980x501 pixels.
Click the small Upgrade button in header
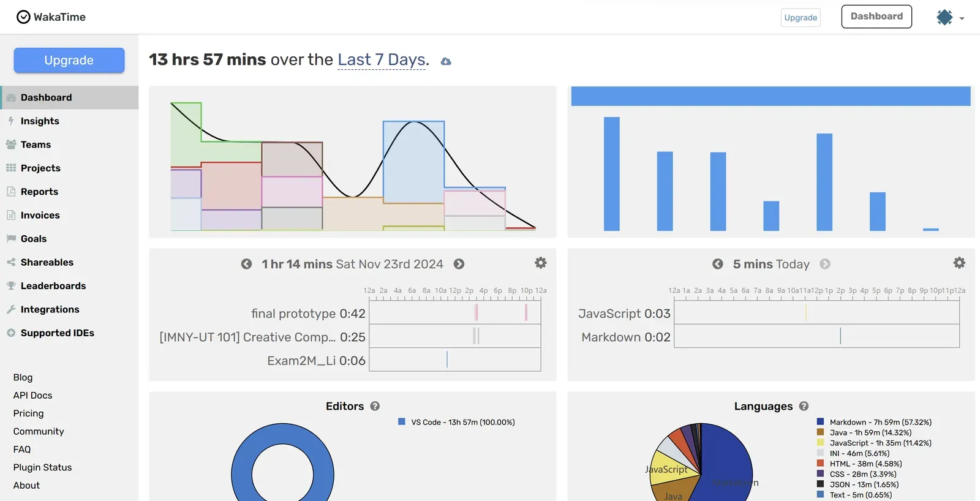click(801, 17)
